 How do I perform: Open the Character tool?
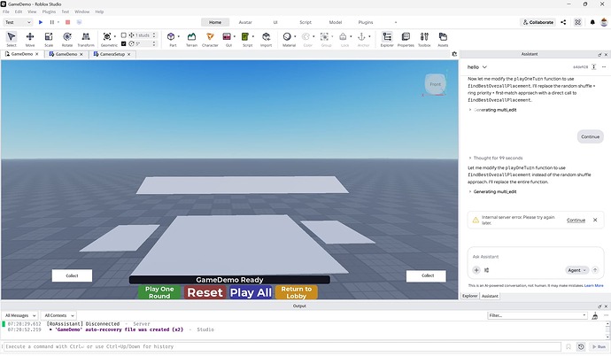pos(210,39)
